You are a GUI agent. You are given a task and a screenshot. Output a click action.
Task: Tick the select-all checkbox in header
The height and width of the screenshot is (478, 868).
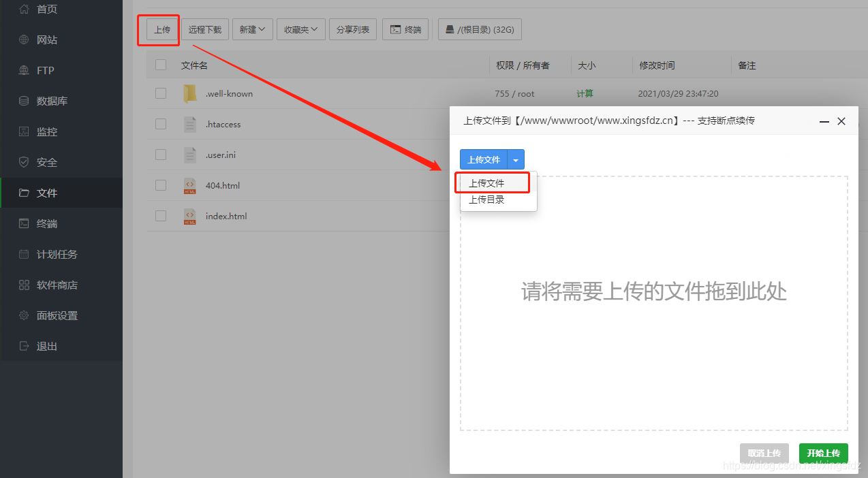[161, 65]
